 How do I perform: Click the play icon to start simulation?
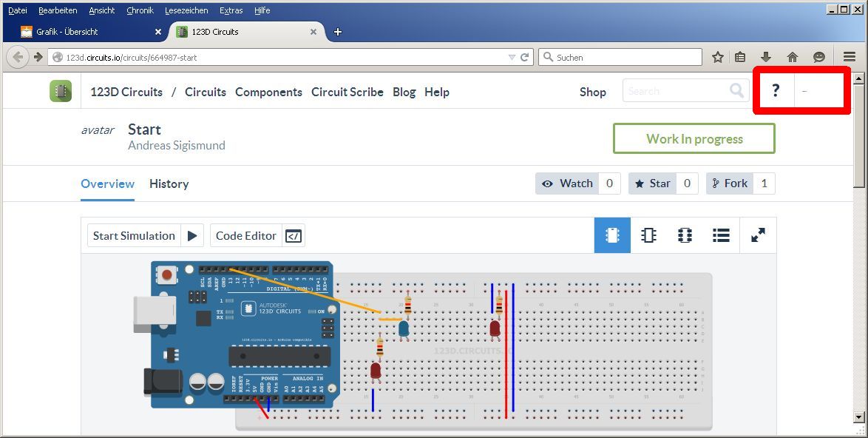click(192, 236)
